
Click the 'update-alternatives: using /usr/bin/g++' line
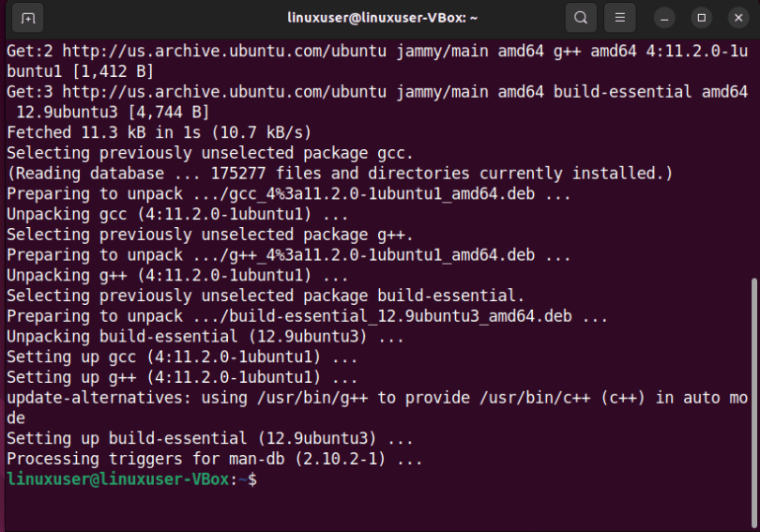(377, 398)
